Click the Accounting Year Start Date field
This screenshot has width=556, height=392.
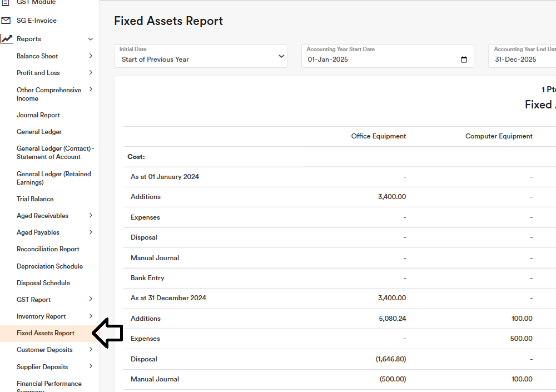[378, 59]
